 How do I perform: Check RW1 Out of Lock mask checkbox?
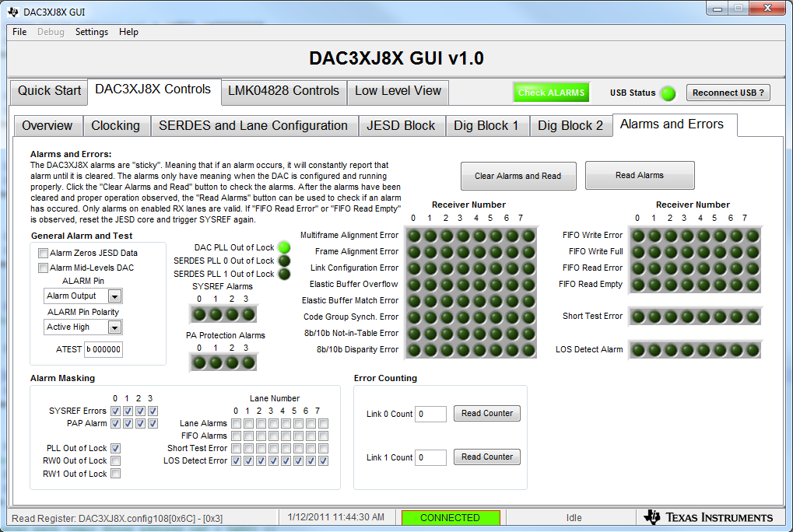tap(115, 474)
